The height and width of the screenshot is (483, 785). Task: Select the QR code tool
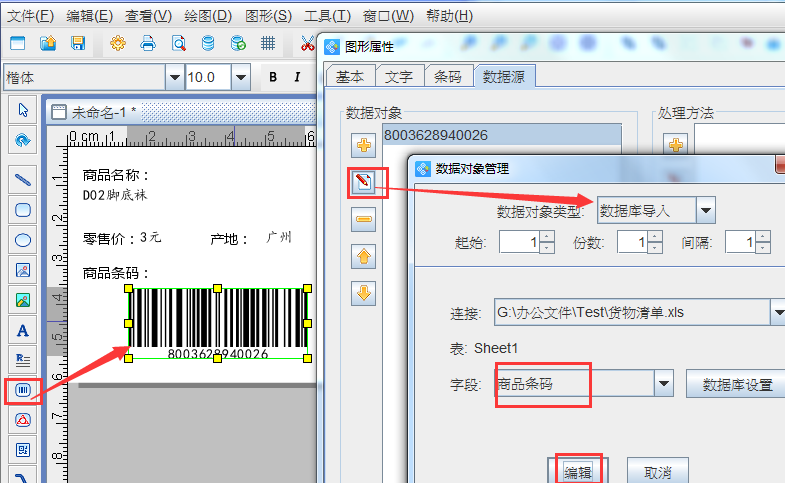pyautogui.click(x=22, y=451)
